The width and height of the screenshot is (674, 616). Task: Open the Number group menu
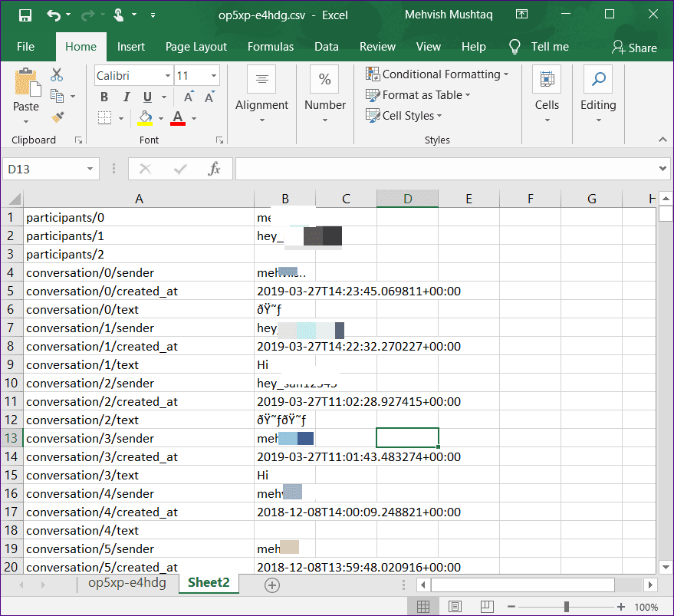325,95
